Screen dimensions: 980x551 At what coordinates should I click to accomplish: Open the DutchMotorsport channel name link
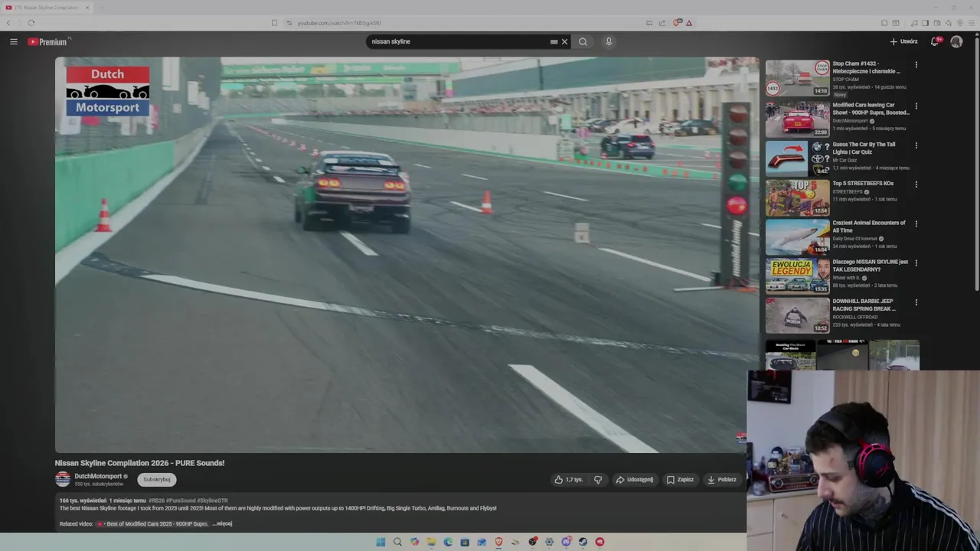(x=98, y=476)
